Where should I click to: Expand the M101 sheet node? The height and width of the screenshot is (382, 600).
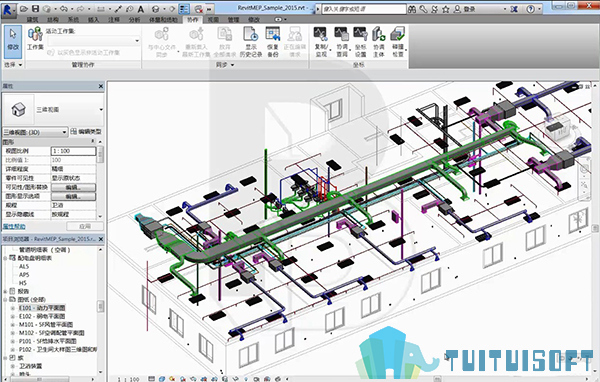pyautogui.click(x=12, y=325)
